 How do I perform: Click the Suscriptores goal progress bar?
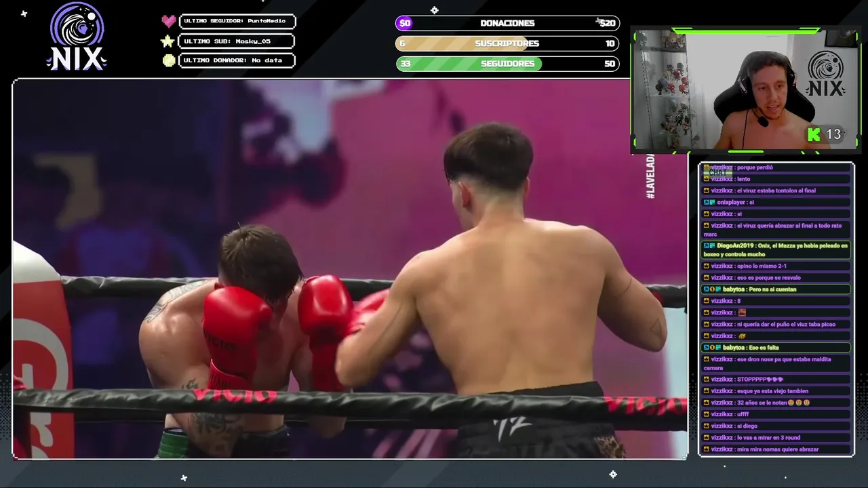coord(507,43)
